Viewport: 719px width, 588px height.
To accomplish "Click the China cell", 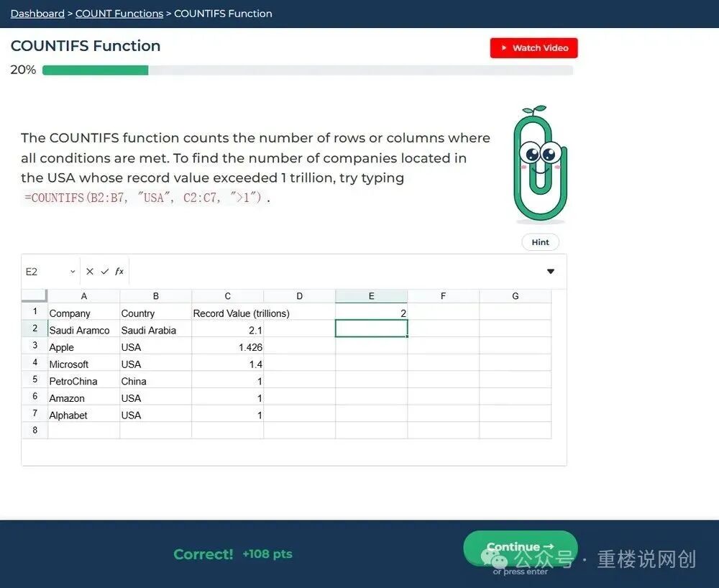I will pyautogui.click(x=156, y=380).
